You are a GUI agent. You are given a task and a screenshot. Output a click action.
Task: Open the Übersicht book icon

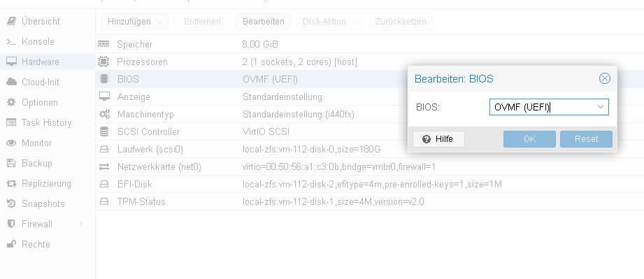tap(11, 21)
